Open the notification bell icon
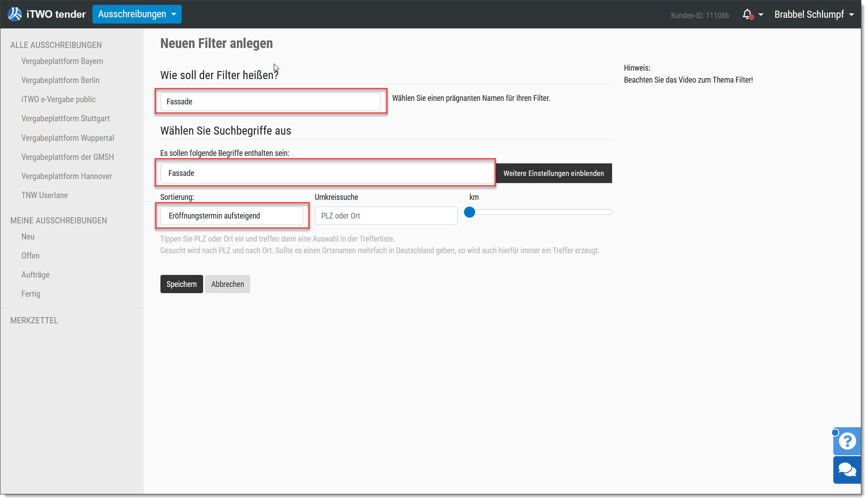Screen dimensions: 868x501 click(x=748, y=15)
